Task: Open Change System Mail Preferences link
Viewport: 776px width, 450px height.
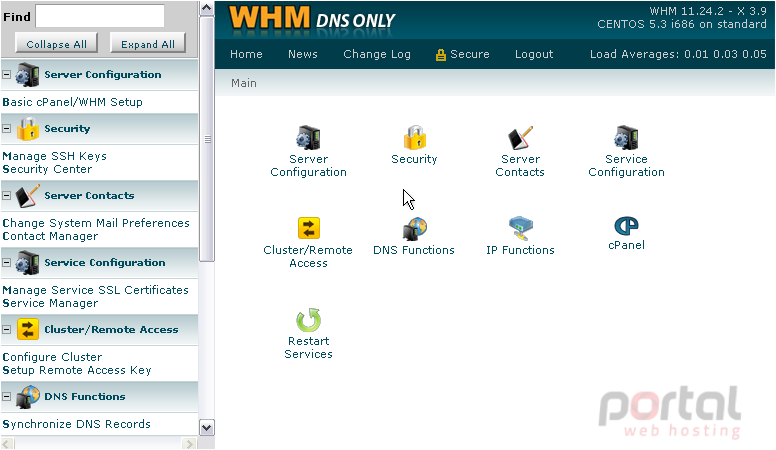Action: (96, 223)
